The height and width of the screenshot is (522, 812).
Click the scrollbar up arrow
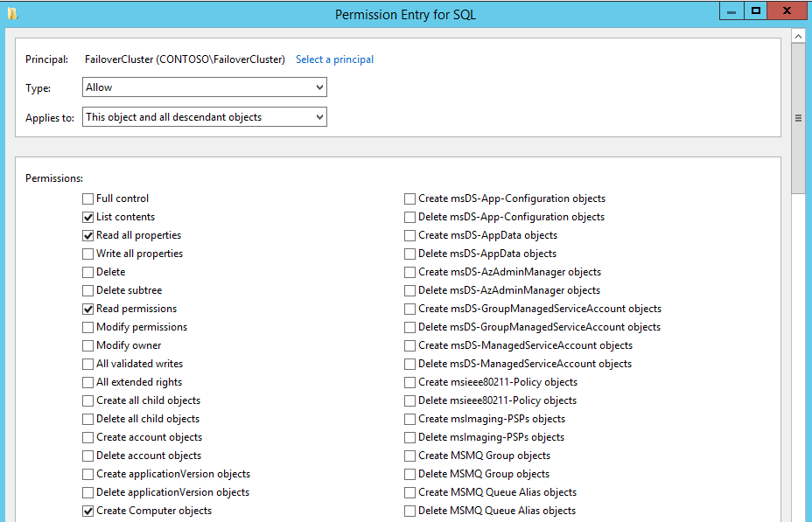(798, 36)
